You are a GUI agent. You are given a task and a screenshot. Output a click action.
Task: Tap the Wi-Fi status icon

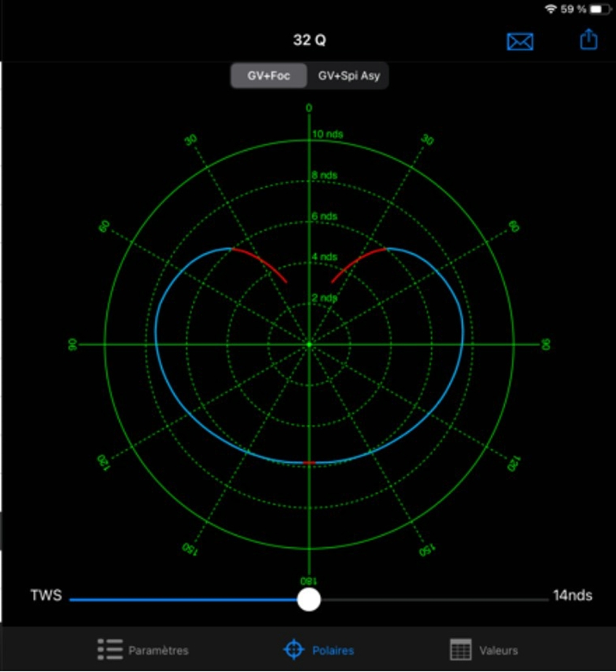click(551, 9)
